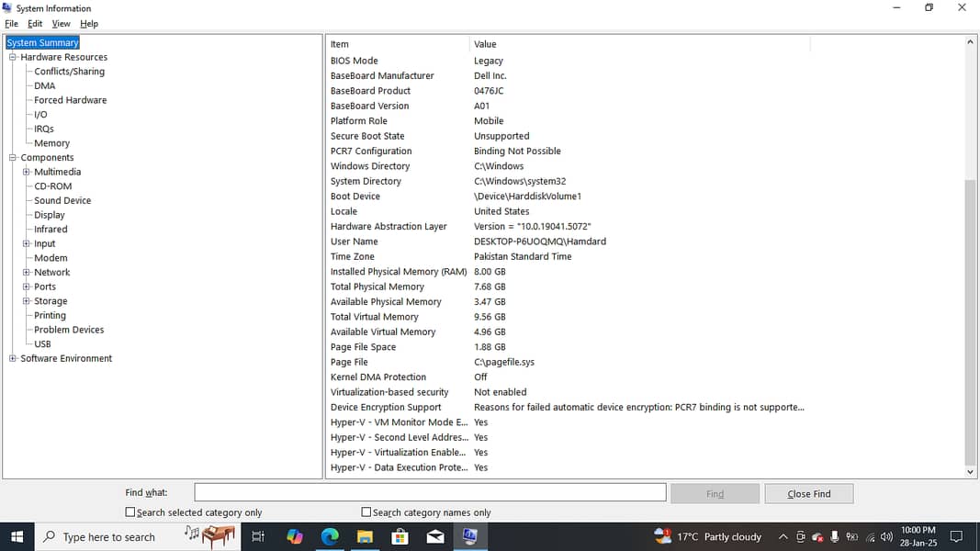This screenshot has height=551, width=980.
Task: Open Task View on the taskbar
Action: tap(258, 536)
